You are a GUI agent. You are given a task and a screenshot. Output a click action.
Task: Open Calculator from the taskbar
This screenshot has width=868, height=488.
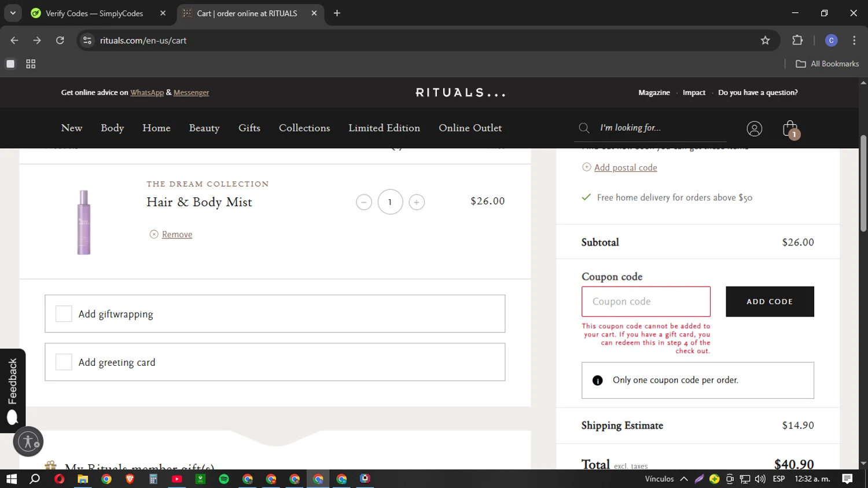(153, 479)
